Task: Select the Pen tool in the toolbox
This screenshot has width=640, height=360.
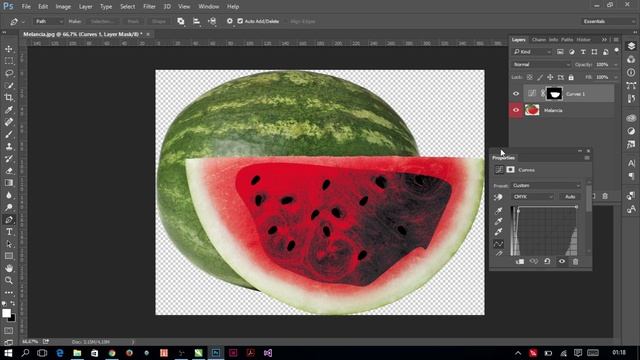Action: (x=9, y=220)
